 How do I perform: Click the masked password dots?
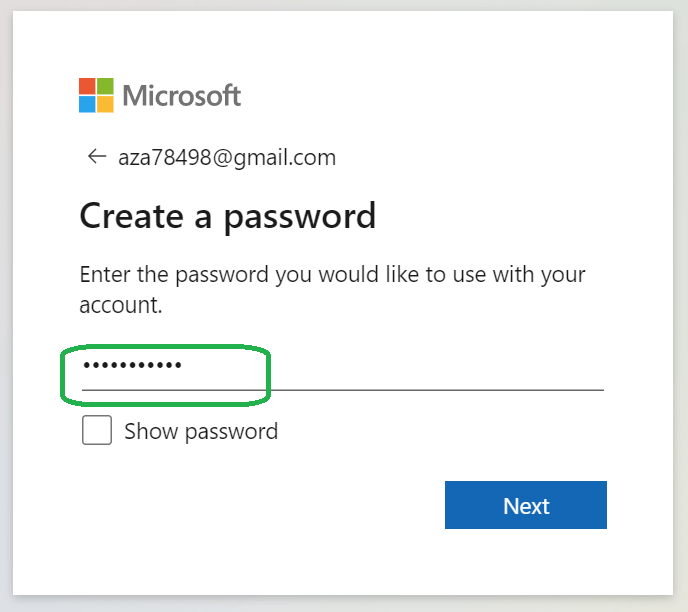tap(132, 365)
